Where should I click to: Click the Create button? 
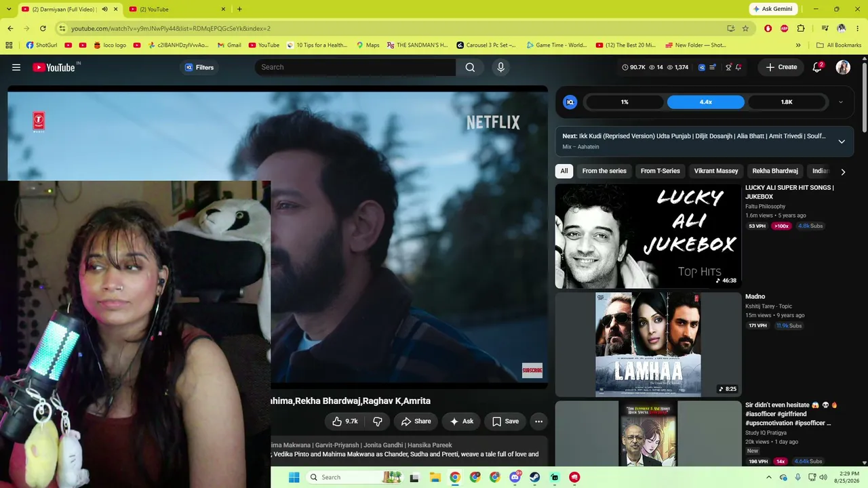tap(782, 67)
